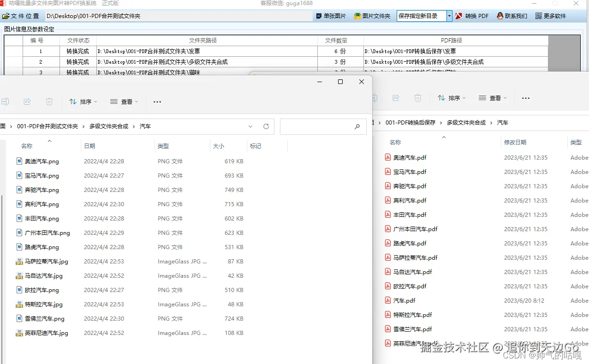Image resolution: width=589 pixels, height=364 pixels.
Task: Open the more options ellipsis in the front Explorer window
Action: click(157, 101)
